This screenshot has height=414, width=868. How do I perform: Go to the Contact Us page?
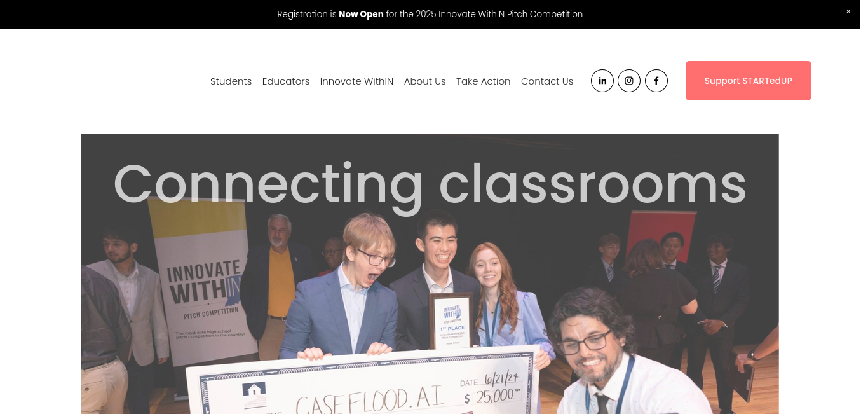click(547, 81)
